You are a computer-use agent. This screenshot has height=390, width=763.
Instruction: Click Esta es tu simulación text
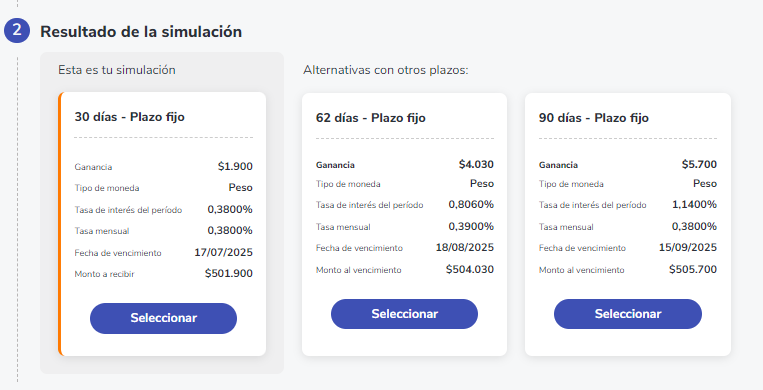[117, 70]
